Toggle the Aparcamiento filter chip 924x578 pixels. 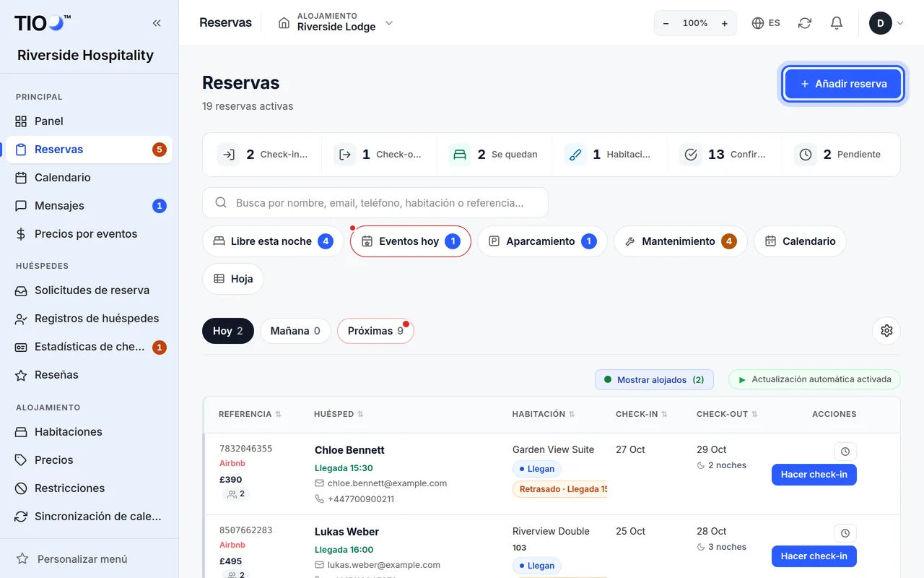coord(542,241)
